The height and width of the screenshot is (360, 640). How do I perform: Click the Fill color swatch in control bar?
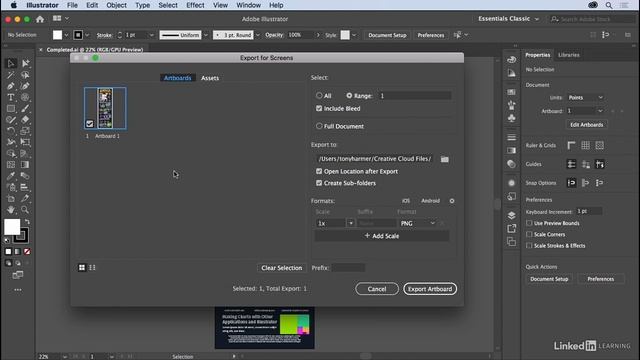[58, 35]
